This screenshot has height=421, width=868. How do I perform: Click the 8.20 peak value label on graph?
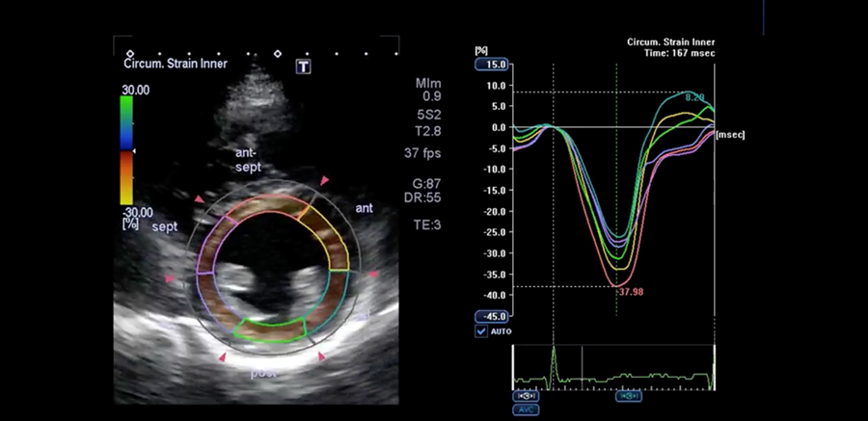[x=695, y=98]
